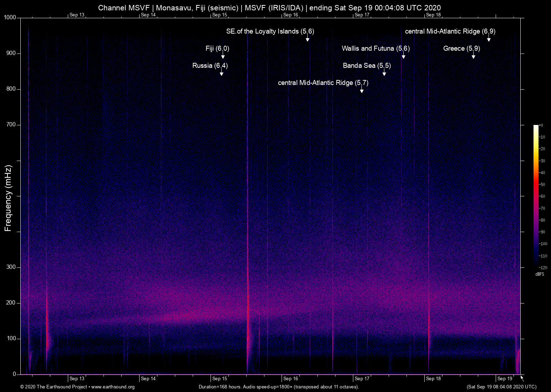The width and height of the screenshot is (551, 392).
Task: Click central Mid-Atlantic Ridge (6.9) label
Action: [450, 31]
